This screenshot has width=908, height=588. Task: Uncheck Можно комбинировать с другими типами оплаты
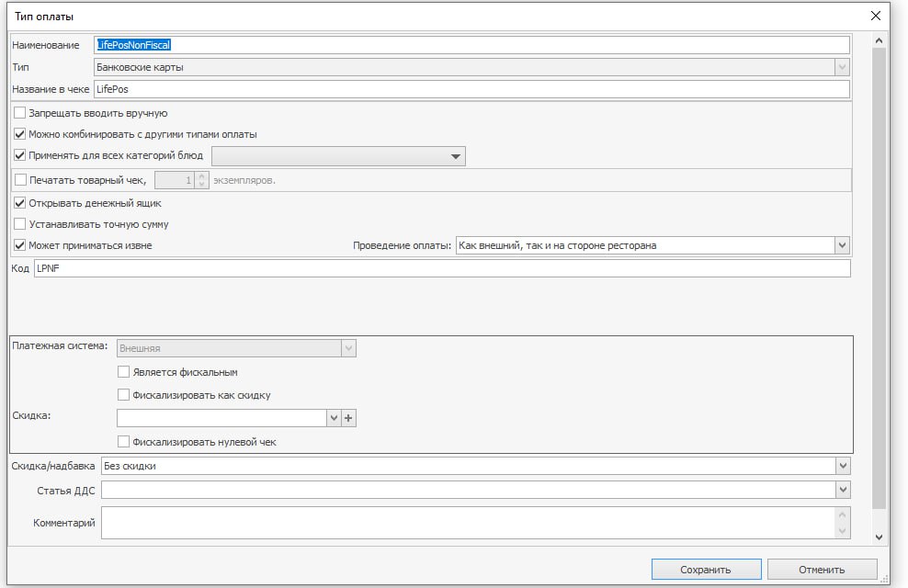tap(19, 134)
